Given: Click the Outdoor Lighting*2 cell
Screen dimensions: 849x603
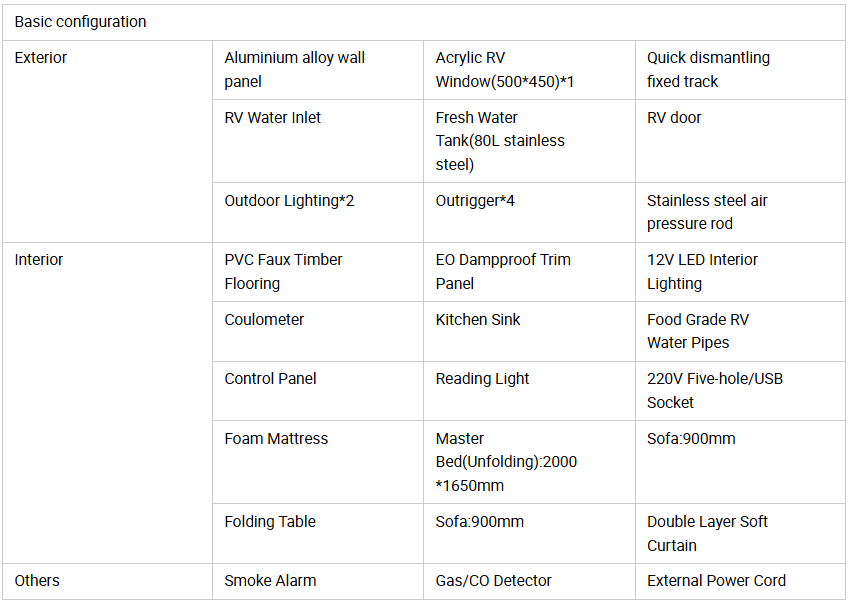Looking at the screenshot, I should 318,212.
